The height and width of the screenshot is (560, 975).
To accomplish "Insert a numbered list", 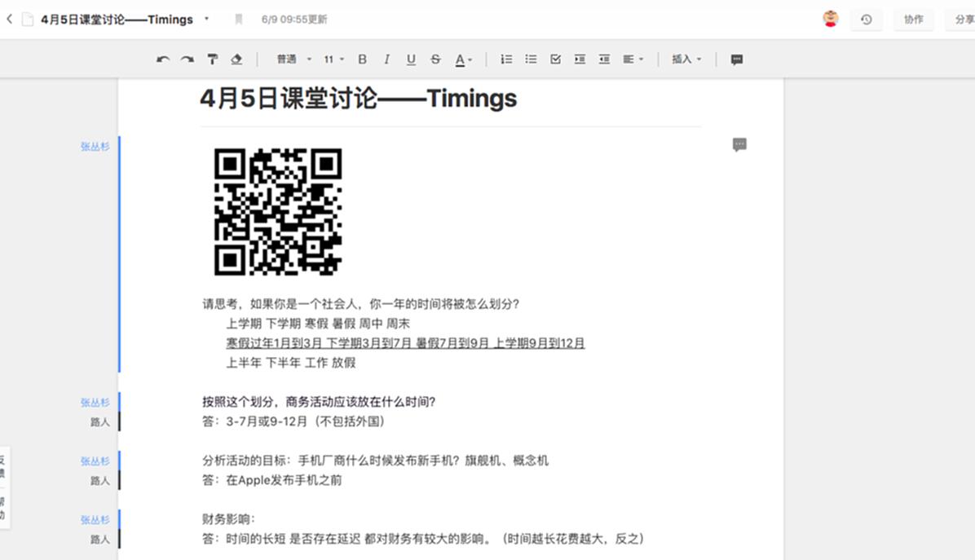I will tap(506, 59).
